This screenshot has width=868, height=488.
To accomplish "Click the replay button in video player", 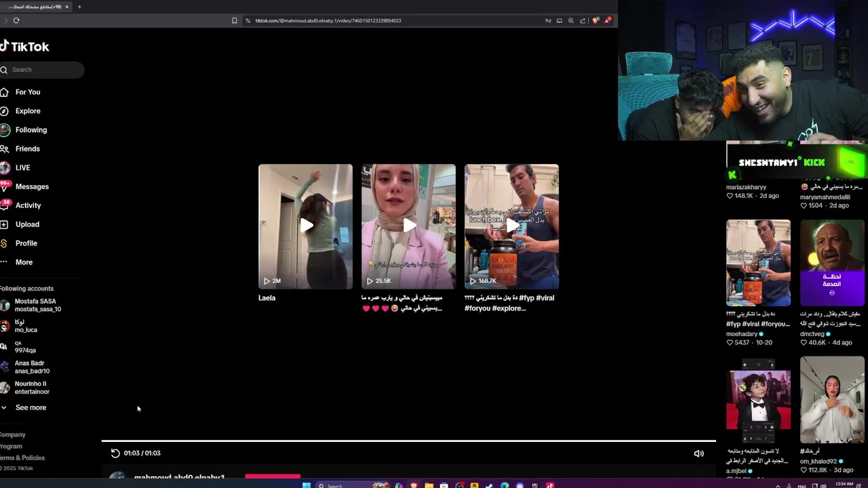I will coord(115,453).
